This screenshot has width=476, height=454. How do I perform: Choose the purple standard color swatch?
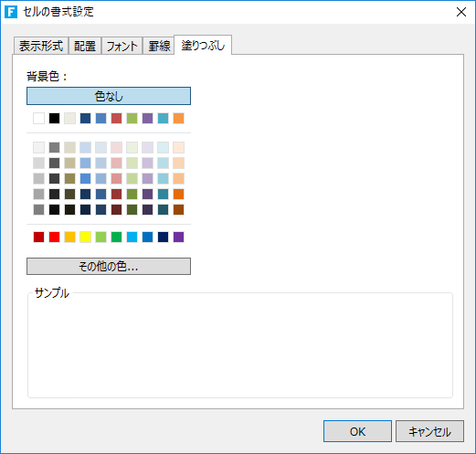pos(178,237)
